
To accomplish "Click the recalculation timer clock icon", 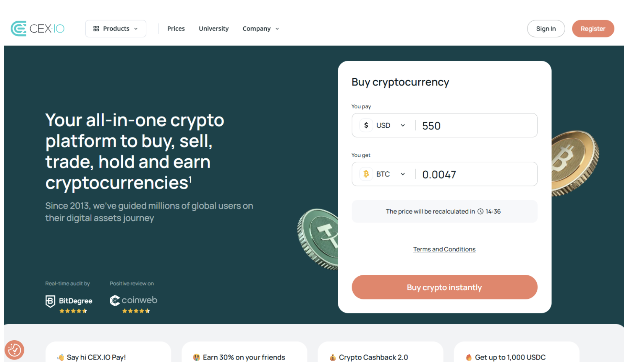I will click(480, 212).
